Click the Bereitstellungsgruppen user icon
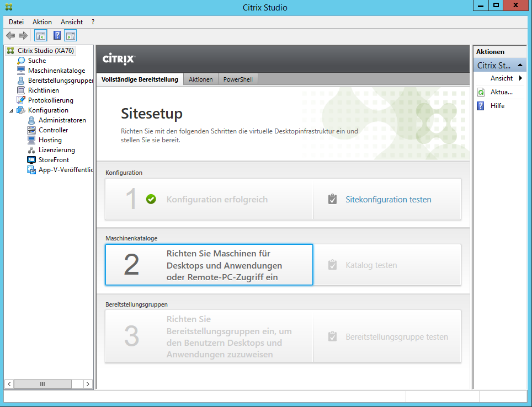This screenshot has width=532, height=407. 21,81
